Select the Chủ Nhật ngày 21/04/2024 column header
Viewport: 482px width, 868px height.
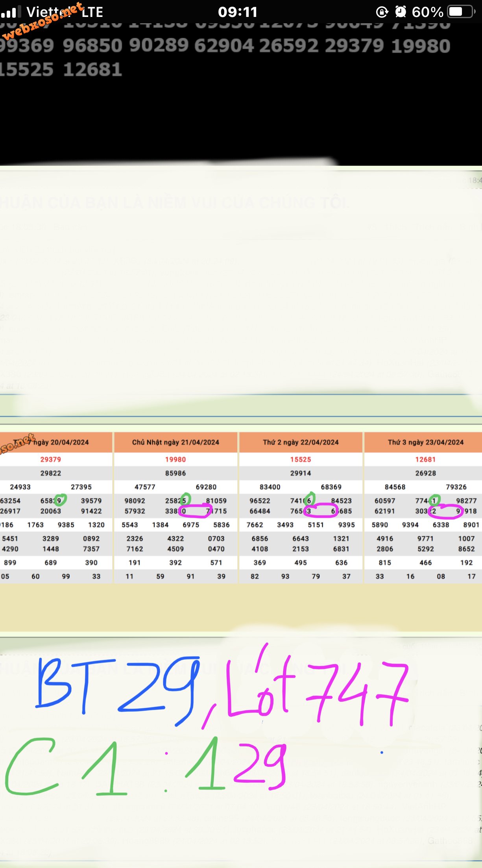[x=175, y=442]
